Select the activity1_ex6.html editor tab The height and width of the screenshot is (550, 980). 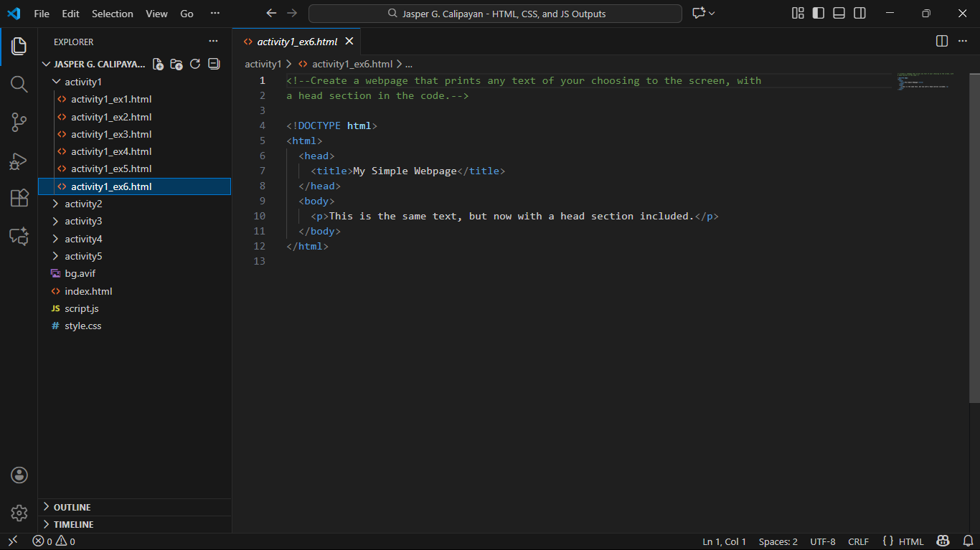(x=297, y=42)
